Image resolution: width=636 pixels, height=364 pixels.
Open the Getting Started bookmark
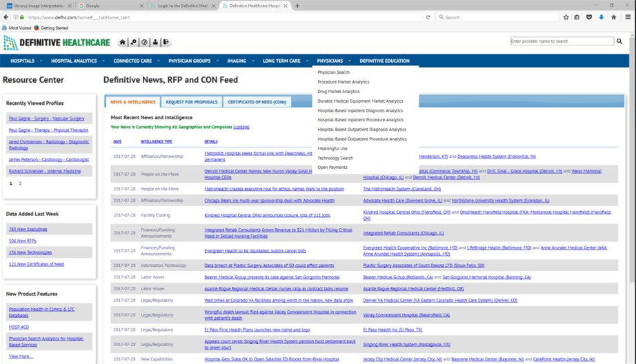click(51, 28)
